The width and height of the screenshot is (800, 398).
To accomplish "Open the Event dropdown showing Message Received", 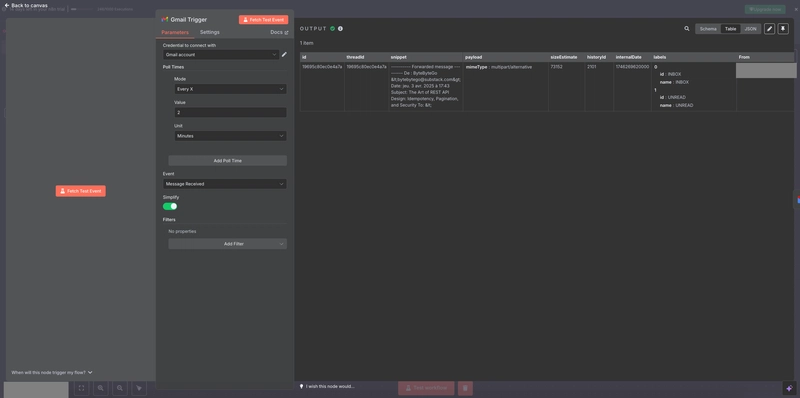I will [224, 184].
